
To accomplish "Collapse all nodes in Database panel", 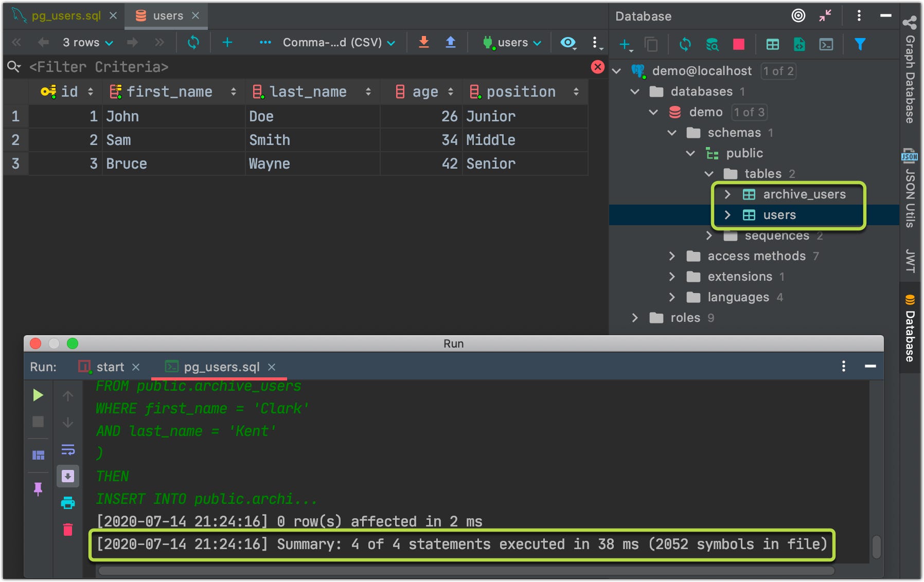I will [825, 16].
